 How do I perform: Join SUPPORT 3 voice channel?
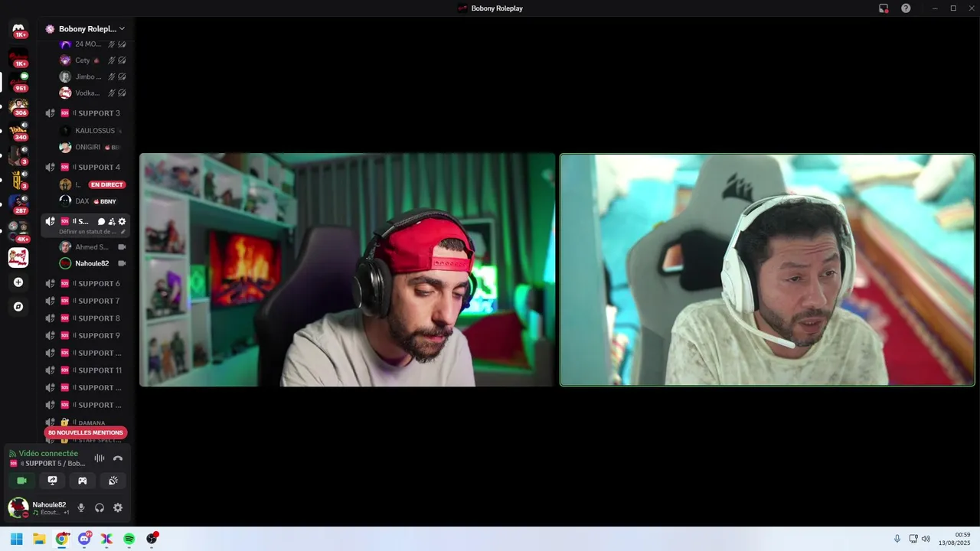(x=85, y=113)
